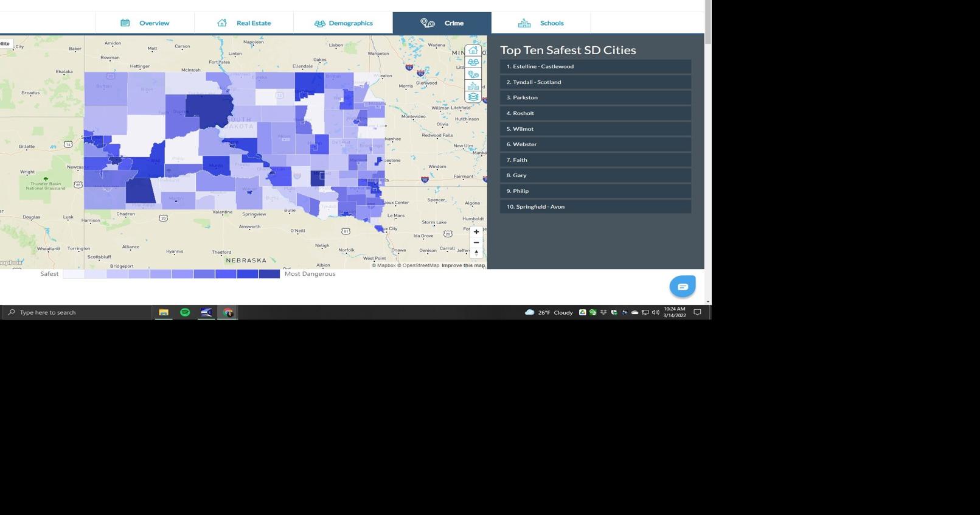Open the Mapbox attribution link

[x=384, y=265]
